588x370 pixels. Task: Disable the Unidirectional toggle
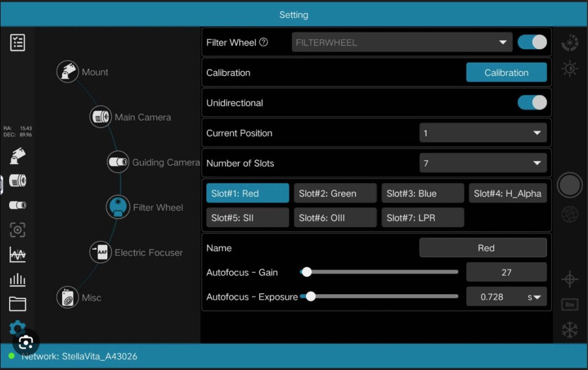(532, 103)
